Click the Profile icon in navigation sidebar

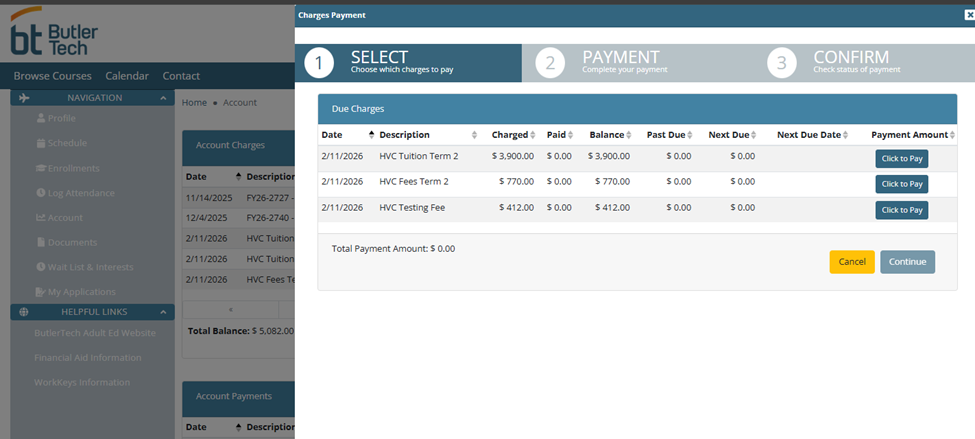(x=41, y=118)
